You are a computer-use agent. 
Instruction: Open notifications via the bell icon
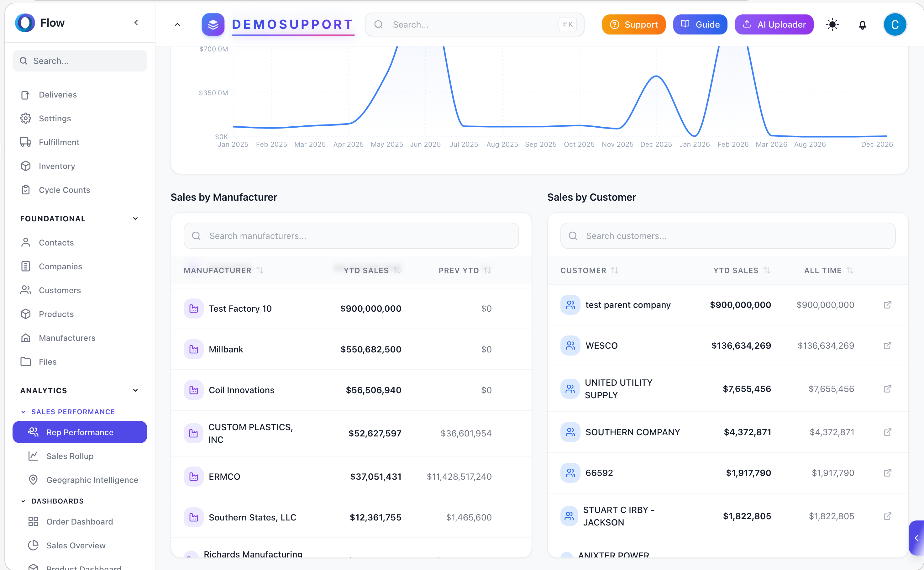(863, 24)
